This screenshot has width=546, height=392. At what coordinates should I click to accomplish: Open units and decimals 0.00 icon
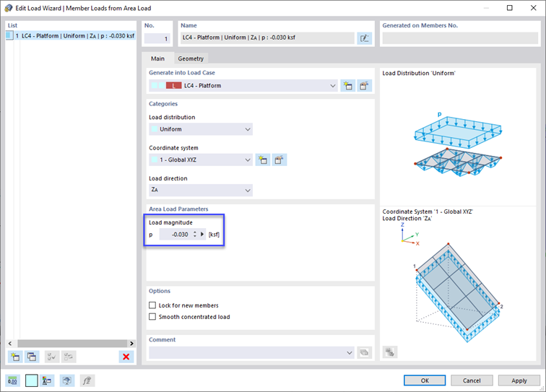pyautogui.click(x=12, y=380)
